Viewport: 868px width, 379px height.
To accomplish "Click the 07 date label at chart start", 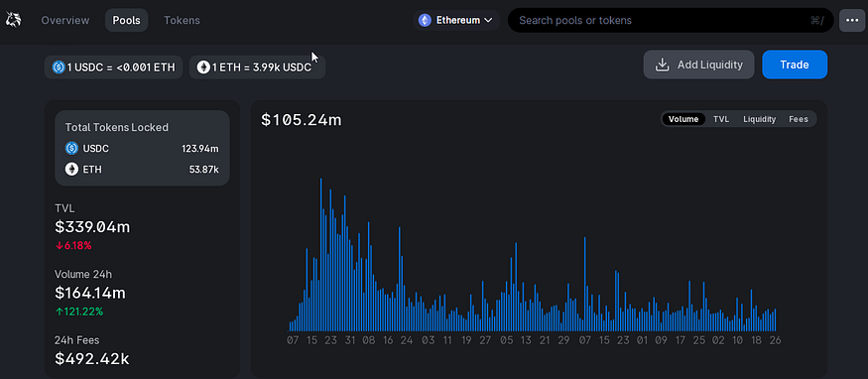I will (x=293, y=340).
